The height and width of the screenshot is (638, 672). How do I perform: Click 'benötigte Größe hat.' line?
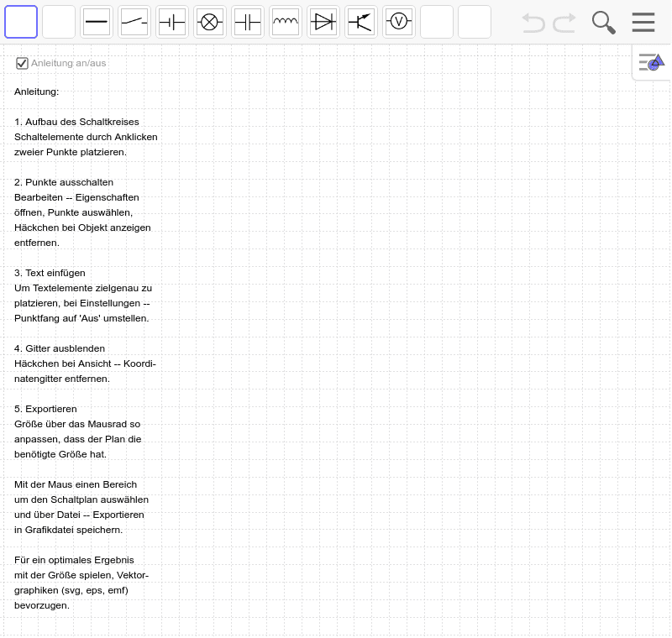pos(60,454)
